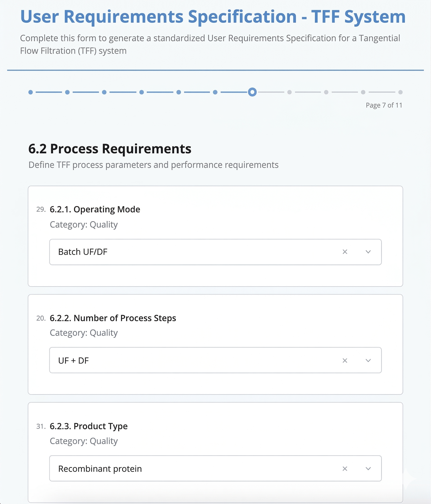Viewport: 431px width, 504px height.
Task: Click the highlighted page 7 progress circle
Action: point(252,92)
